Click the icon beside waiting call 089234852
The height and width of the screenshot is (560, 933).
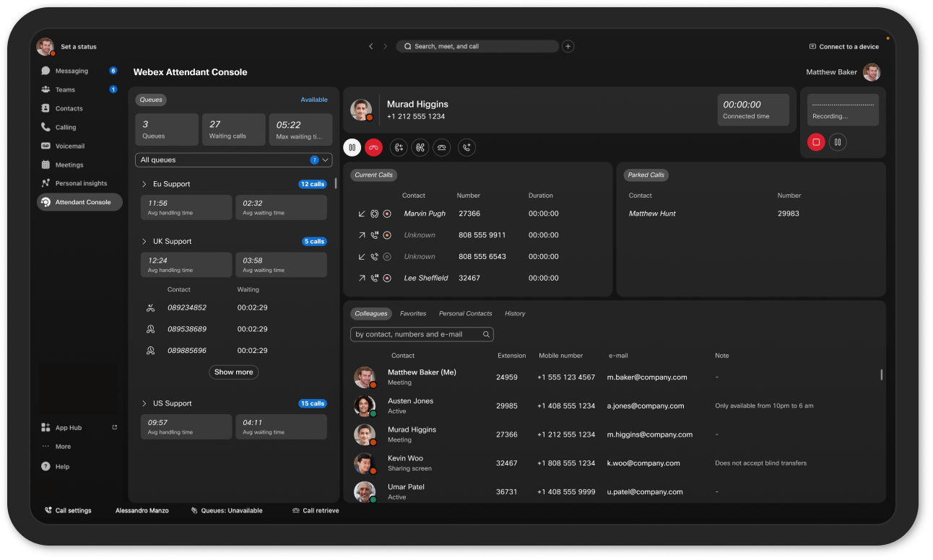[150, 307]
